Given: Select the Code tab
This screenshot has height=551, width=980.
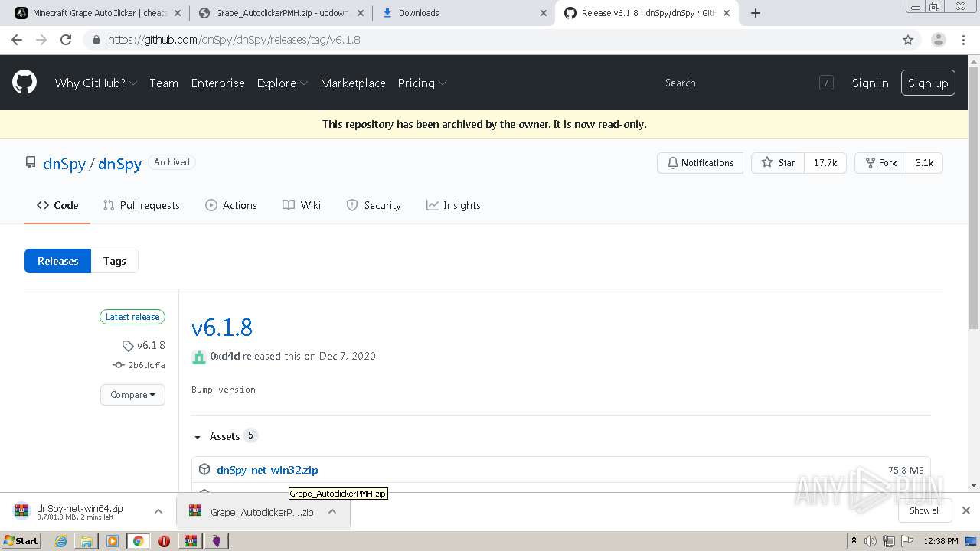Looking at the screenshot, I should click(x=57, y=205).
